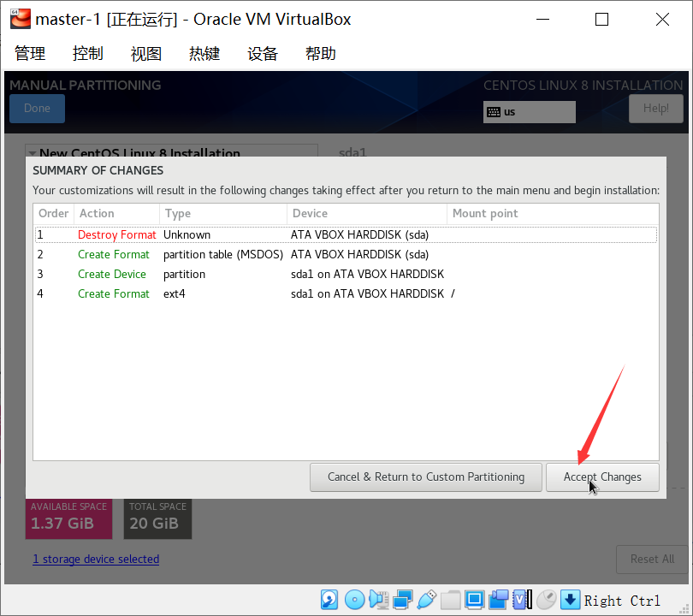Click Cancel & Return to Custom Partitioning
This screenshot has width=693, height=616.
[x=426, y=477]
